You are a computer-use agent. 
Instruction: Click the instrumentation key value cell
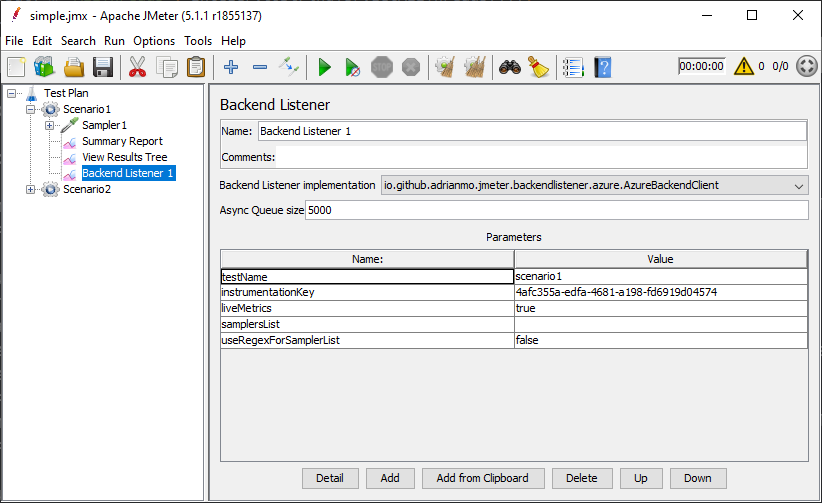[661, 292]
